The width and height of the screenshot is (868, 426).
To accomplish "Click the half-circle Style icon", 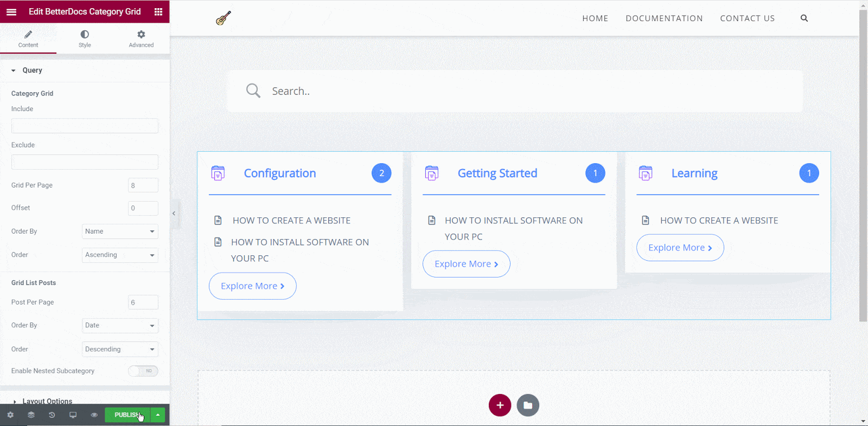I will coord(85,34).
